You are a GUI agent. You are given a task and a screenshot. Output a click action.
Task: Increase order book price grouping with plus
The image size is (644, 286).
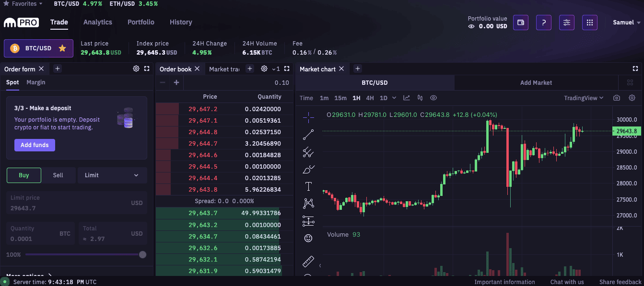coord(176,82)
